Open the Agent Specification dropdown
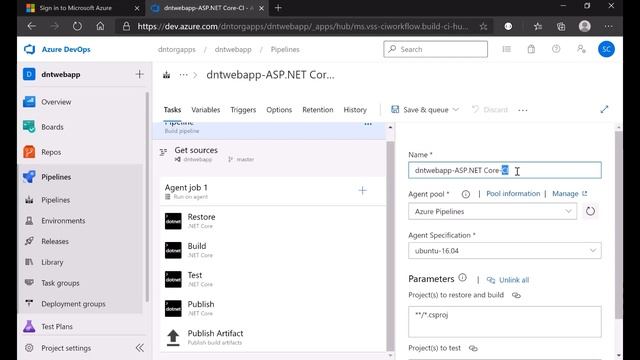The width and height of the screenshot is (640, 360). [504, 251]
